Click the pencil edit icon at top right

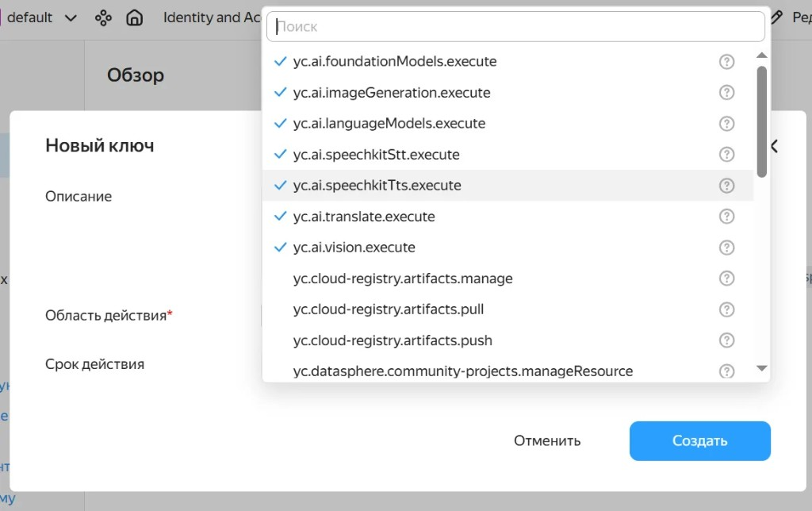[776, 17]
